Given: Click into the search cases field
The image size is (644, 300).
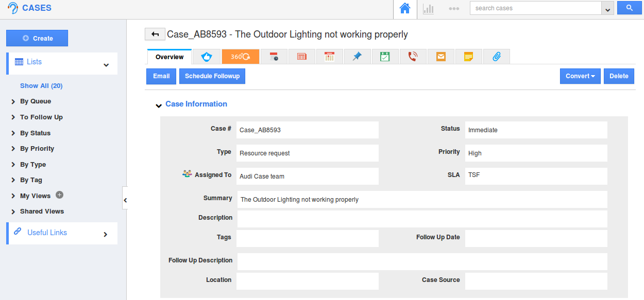Looking at the screenshot, I should 535,8.
